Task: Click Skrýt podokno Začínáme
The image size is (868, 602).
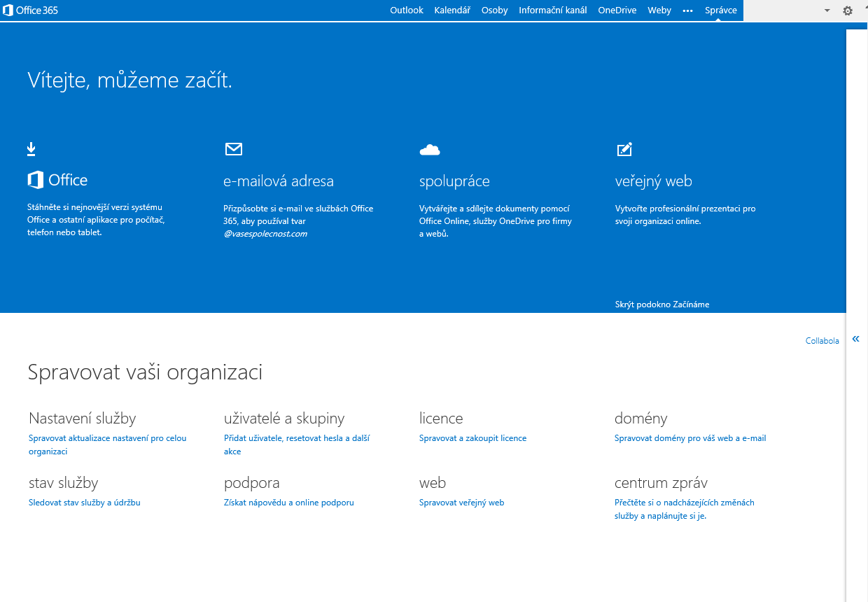Action: point(662,304)
